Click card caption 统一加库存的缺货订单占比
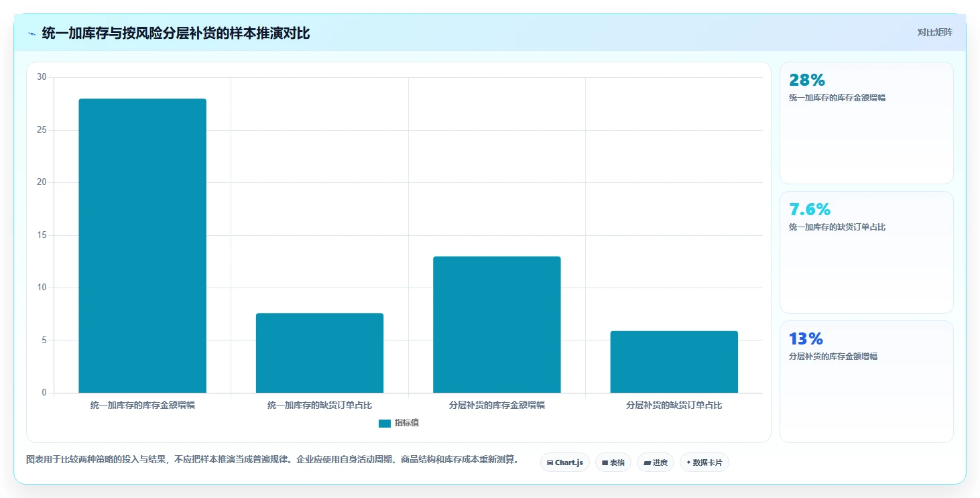Screen dimensions: 980x498 pyautogui.click(x=837, y=227)
